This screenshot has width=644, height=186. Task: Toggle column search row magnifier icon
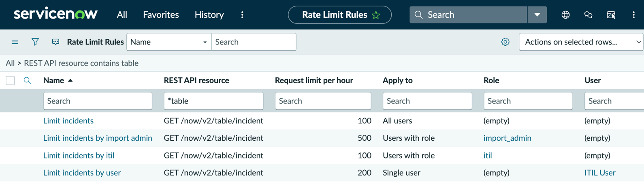[27, 80]
